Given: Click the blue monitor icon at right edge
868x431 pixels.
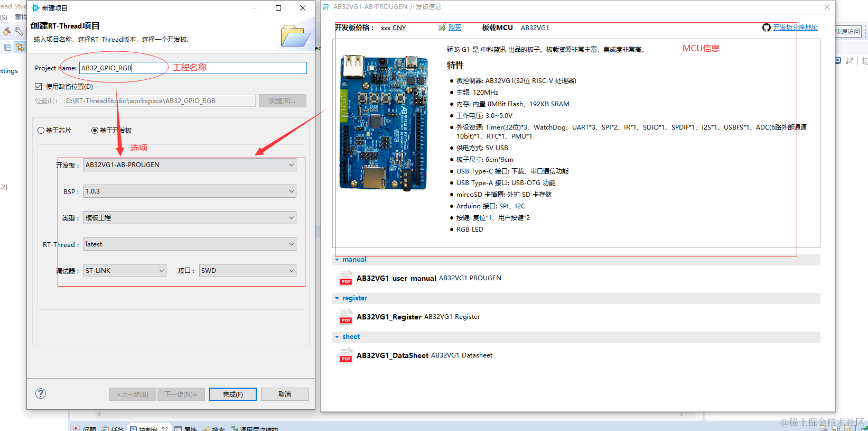Looking at the screenshot, I should click(838, 61).
